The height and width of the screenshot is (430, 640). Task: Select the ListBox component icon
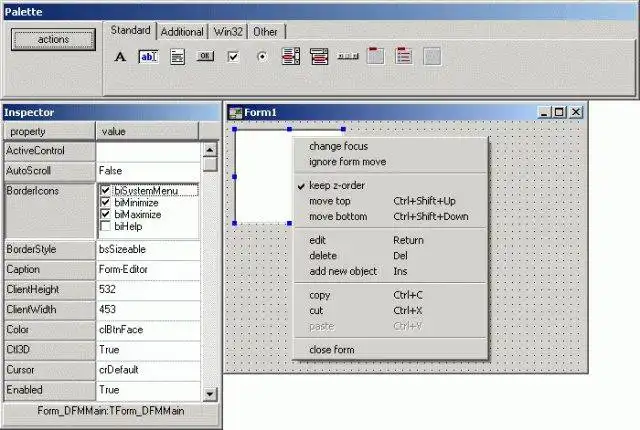tap(291, 56)
